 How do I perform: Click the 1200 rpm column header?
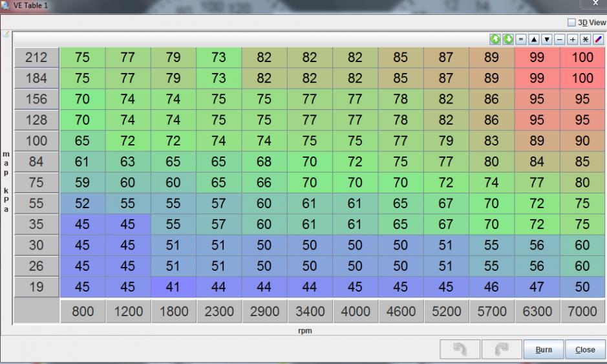click(x=128, y=311)
